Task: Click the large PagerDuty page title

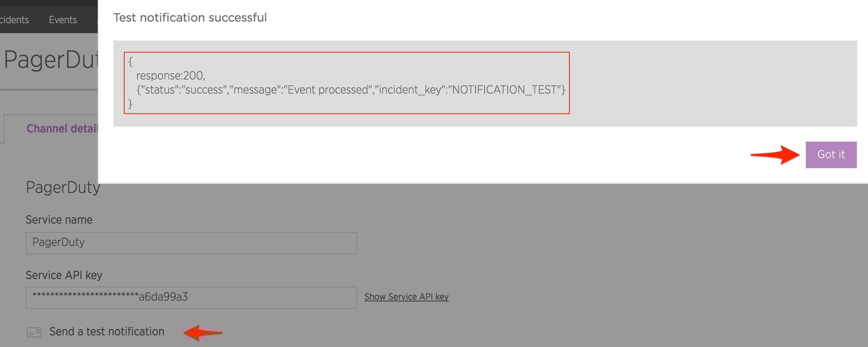Action: pyautogui.click(x=51, y=60)
